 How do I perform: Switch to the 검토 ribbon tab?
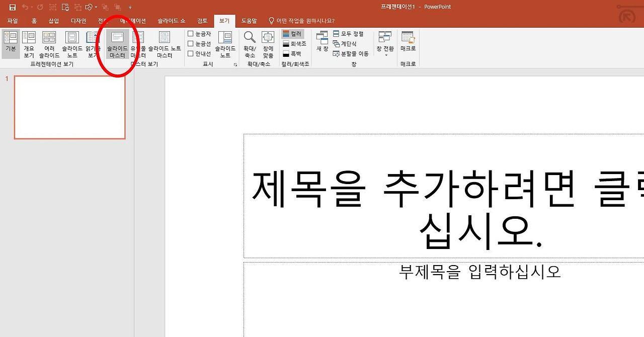pos(202,21)
